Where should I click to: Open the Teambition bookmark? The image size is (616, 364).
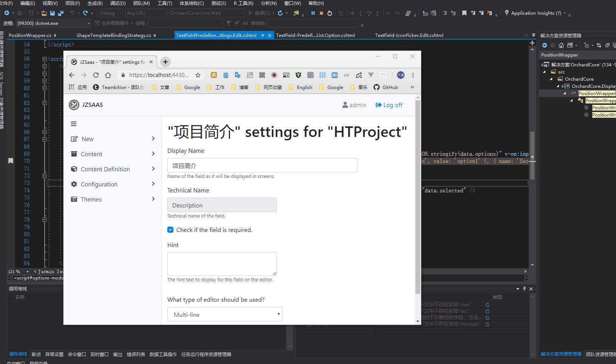pos(118,87)
